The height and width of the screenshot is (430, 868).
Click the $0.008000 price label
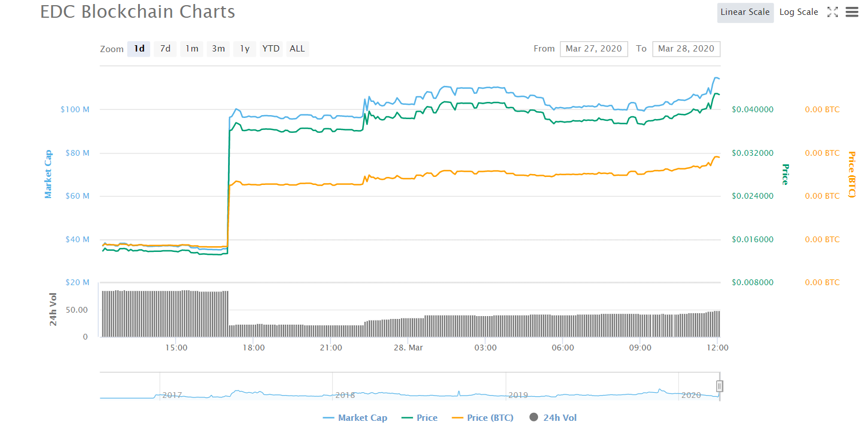tap(753, 282)
